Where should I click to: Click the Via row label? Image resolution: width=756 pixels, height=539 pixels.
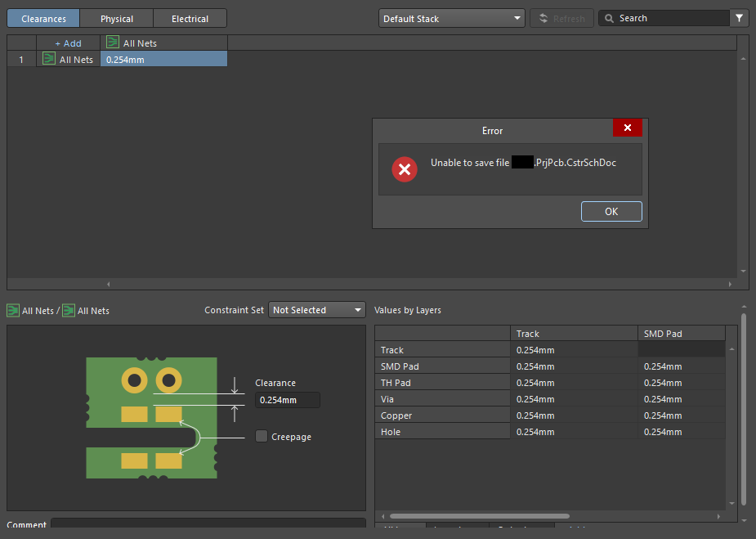point(442,399)
